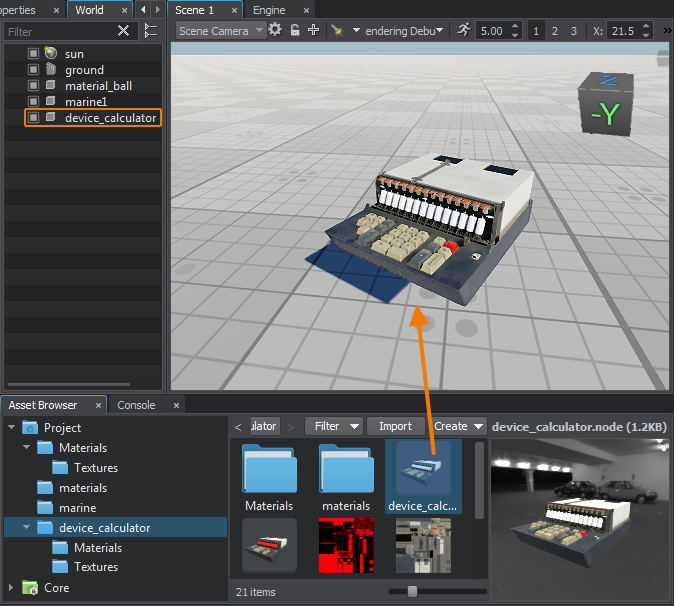The width and height of the screenshot is (674, 606).
Task: Toggle the ground node checkbox
Action: 33,69
